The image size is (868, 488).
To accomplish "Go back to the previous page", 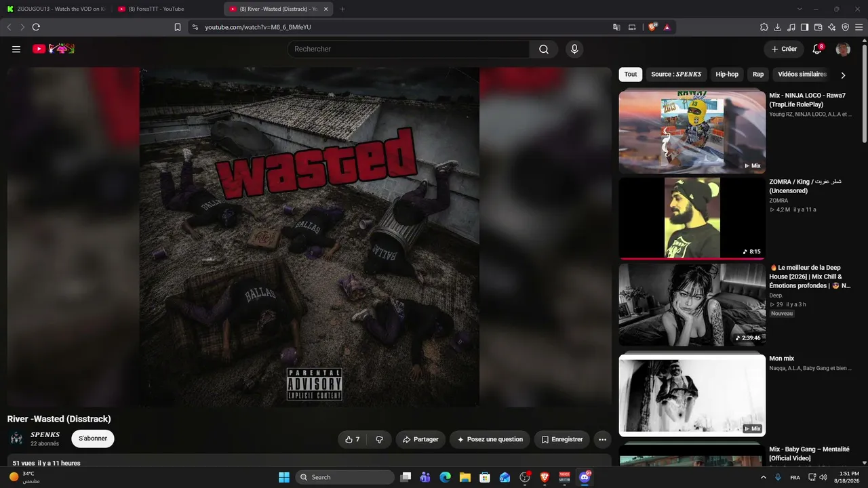I will (x=9, y=27).
